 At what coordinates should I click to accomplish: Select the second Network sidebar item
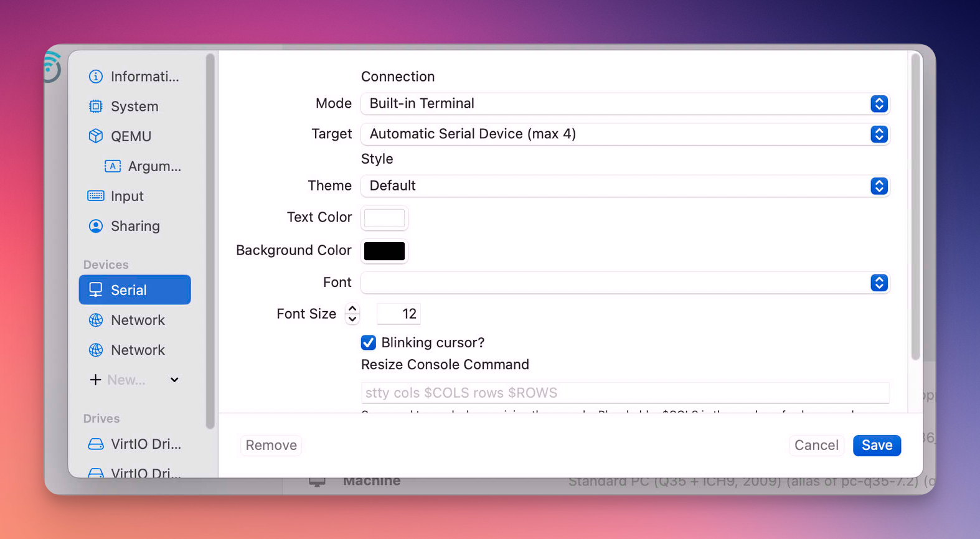(x=137, y=350)
